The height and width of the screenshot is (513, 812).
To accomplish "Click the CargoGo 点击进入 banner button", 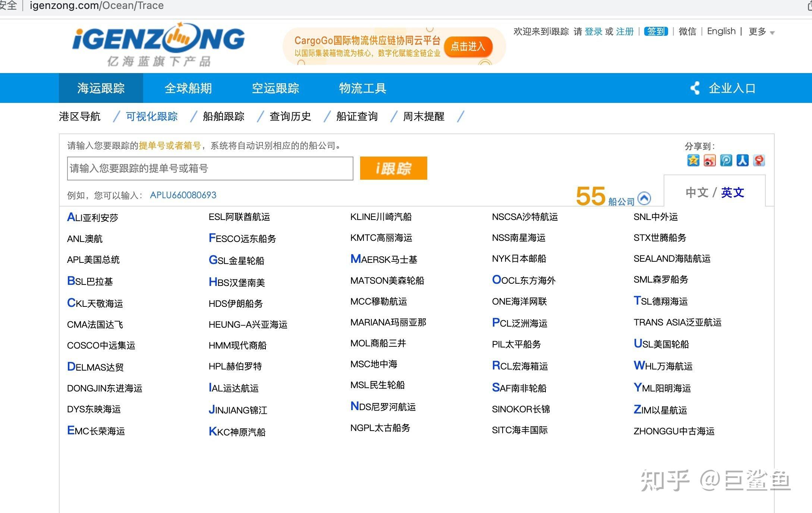I will [x=468, y=47].
